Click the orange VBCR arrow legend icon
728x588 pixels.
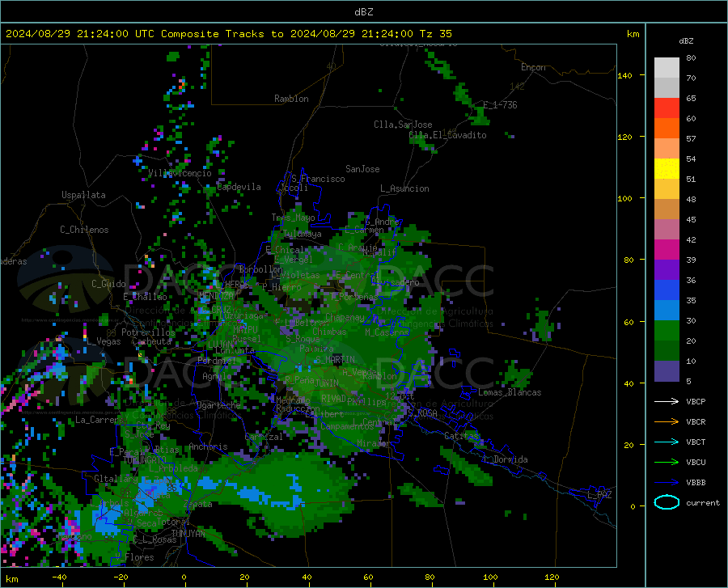tap(667, 422)
